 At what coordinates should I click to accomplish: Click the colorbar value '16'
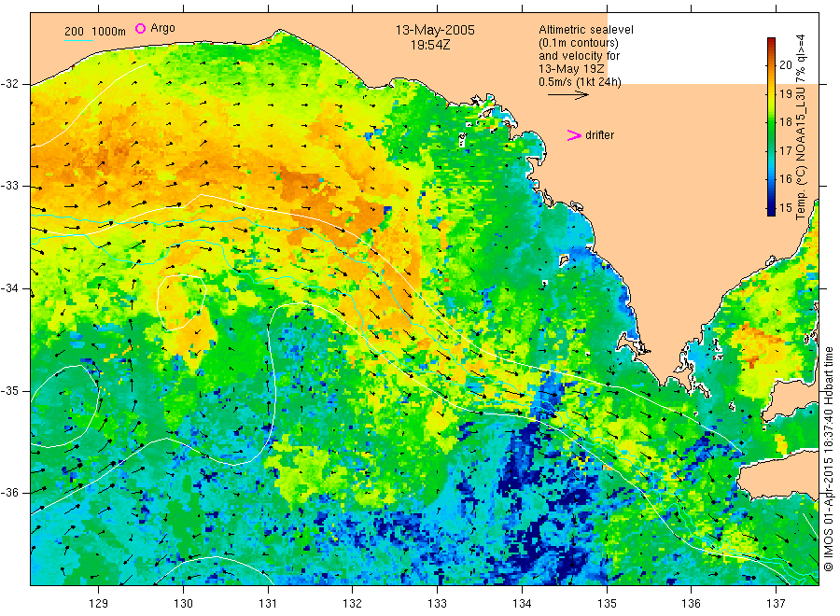click(785, 179)
